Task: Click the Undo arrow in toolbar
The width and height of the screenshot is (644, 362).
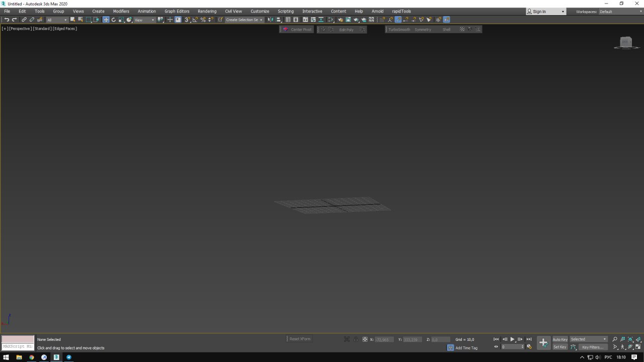Action: tap(7, 20)
